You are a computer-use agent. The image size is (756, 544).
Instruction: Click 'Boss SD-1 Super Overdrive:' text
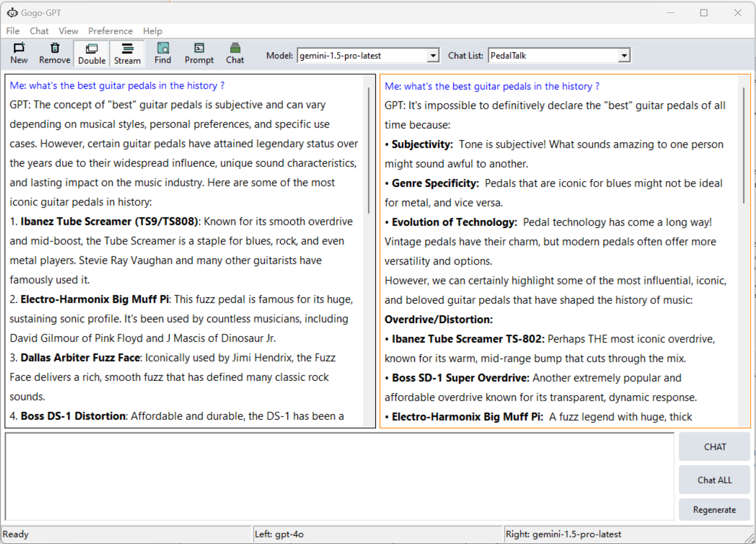click(x=460, y=378)
